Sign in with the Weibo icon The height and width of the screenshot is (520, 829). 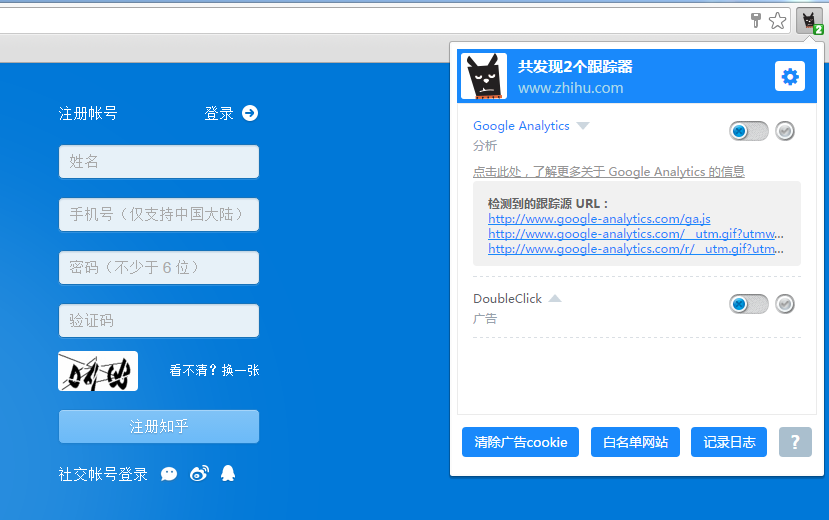[x=199, y=474]
